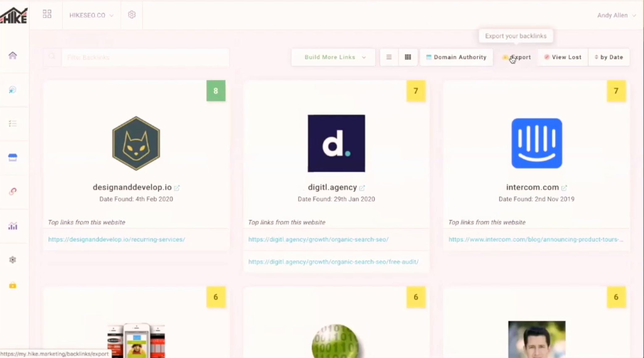Click the green authority score 8 badge
Screen dimensions: 644x358
click(x=216, y=91)
